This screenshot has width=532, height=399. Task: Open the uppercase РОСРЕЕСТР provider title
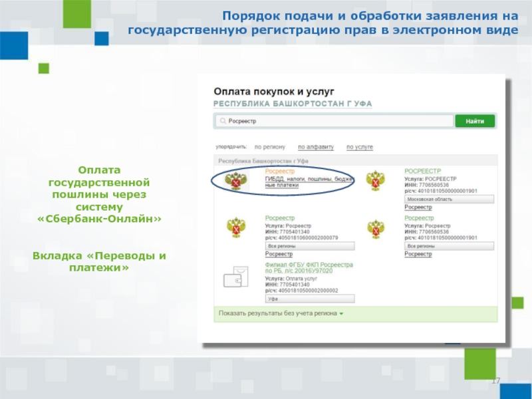tap(422, 171)
